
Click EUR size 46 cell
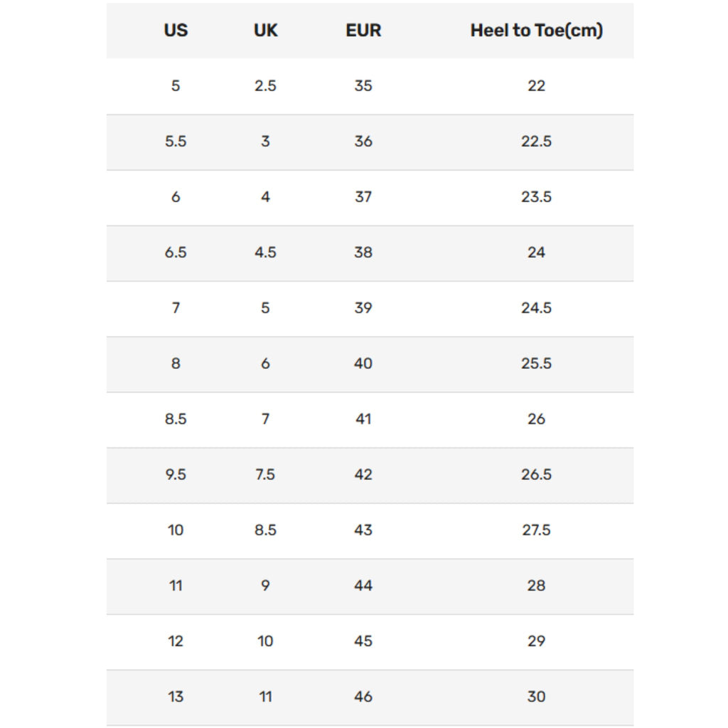(x=363, y=696)
